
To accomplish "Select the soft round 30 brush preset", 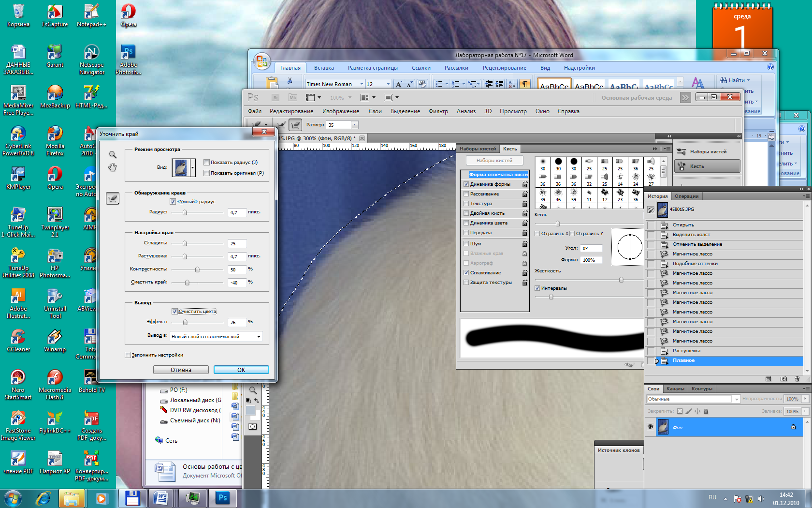I will point(543,164).
